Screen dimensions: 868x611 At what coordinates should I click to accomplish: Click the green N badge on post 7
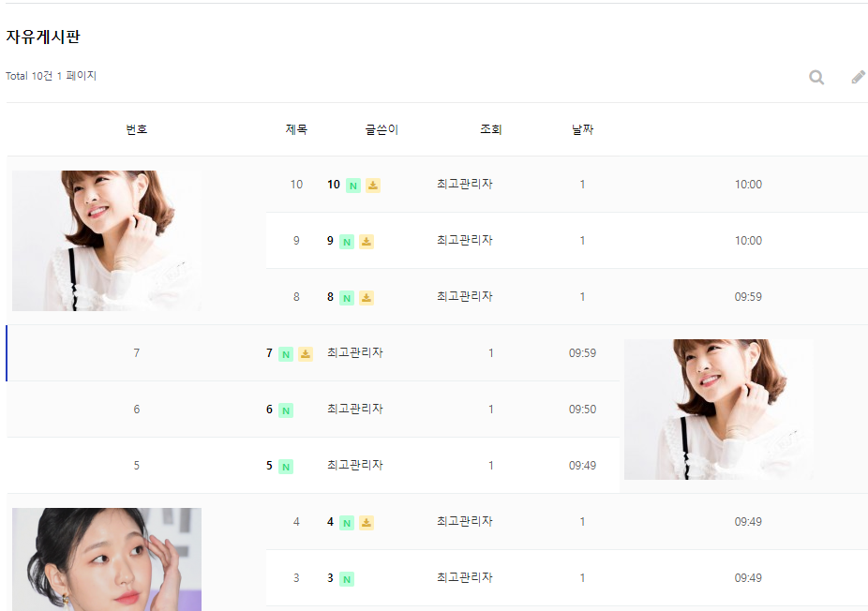(x=286, y=354)
